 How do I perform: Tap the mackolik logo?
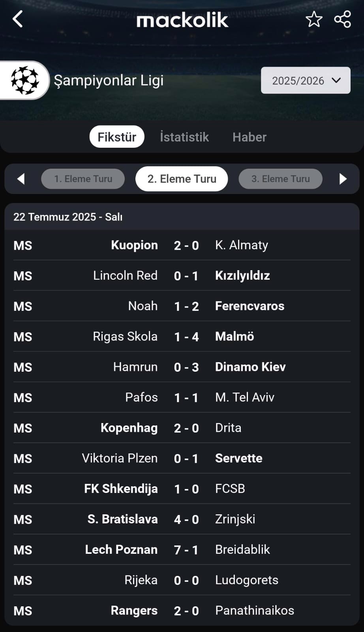coord(182,21)
